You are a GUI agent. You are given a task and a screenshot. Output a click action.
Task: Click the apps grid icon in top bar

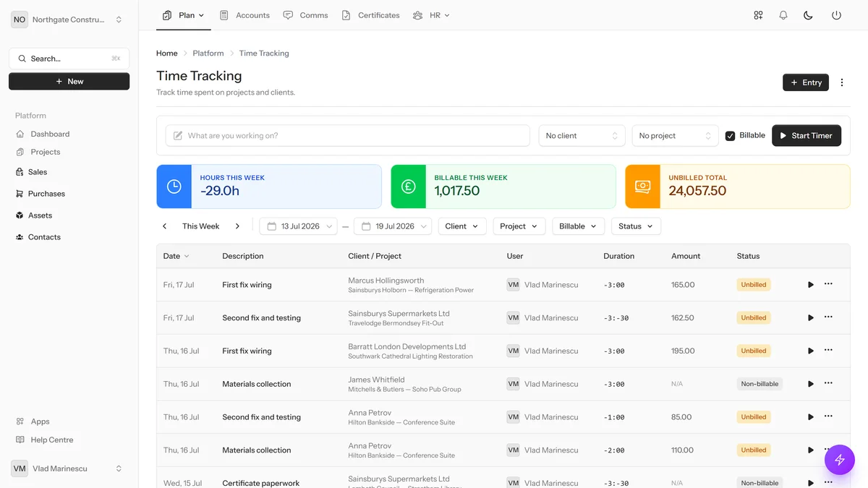click(758, 15)
